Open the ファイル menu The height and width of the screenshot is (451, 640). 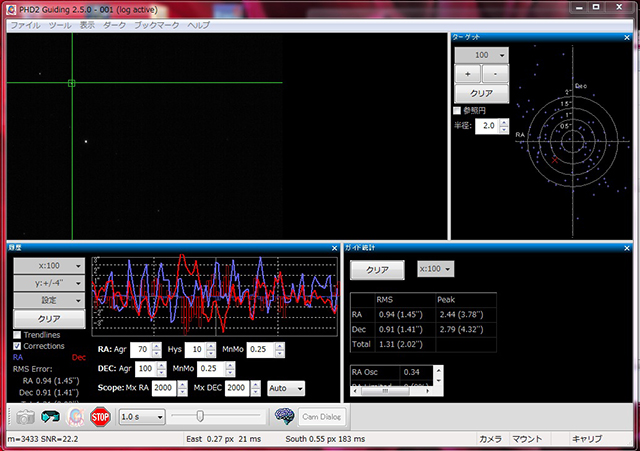point(25,25)
